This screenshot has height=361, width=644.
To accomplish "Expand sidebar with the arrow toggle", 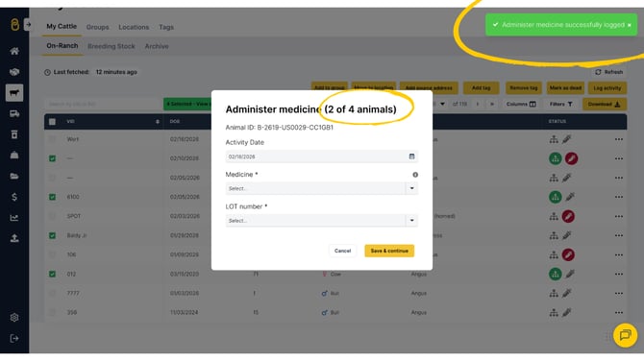I will [x=28, y=25].
